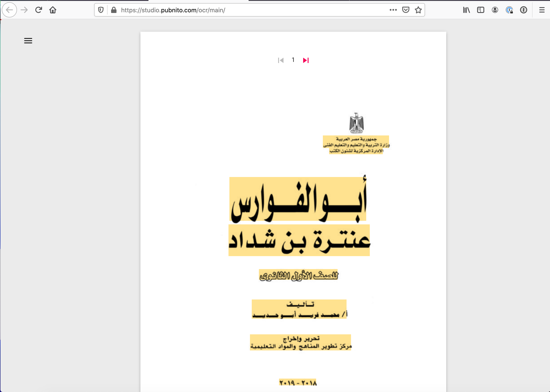The image size is (550, 392).
Task: Bookmark this page with the star
Action: point(418,10)
